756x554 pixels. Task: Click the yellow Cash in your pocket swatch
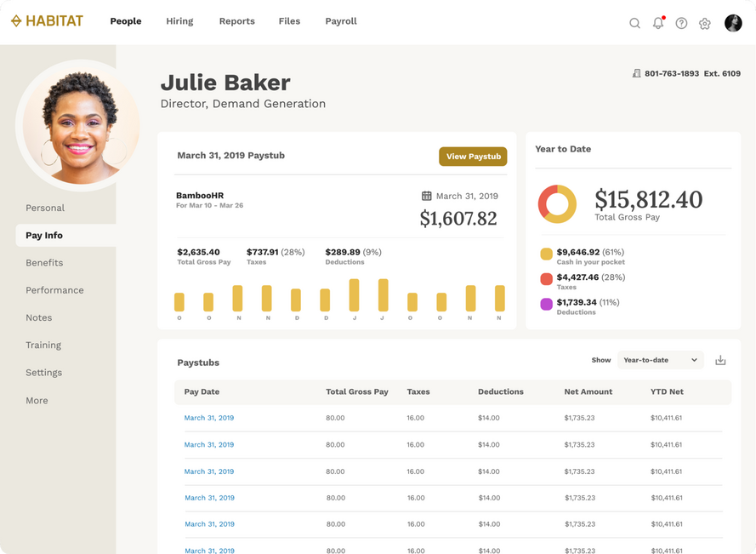click(546, 254)
